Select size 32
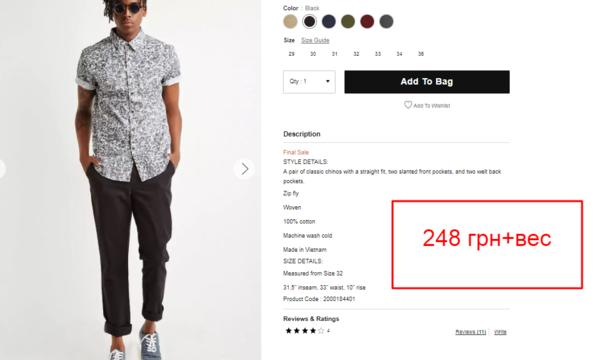This screenshot has height=360, width=600. (356, 54)
